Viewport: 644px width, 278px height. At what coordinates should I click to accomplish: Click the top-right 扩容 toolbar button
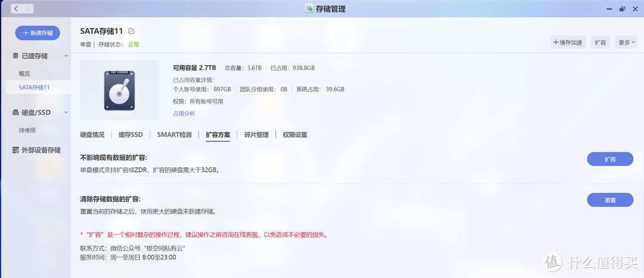point(600,42)
